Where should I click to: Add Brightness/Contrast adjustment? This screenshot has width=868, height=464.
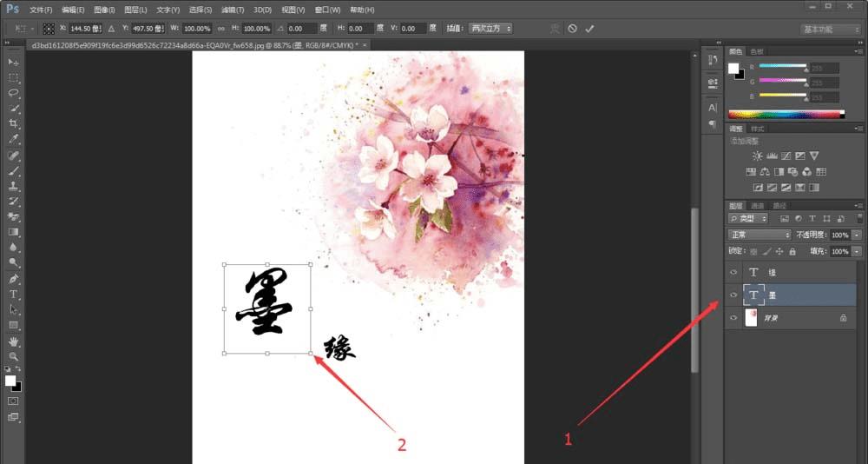pos(757,156)
